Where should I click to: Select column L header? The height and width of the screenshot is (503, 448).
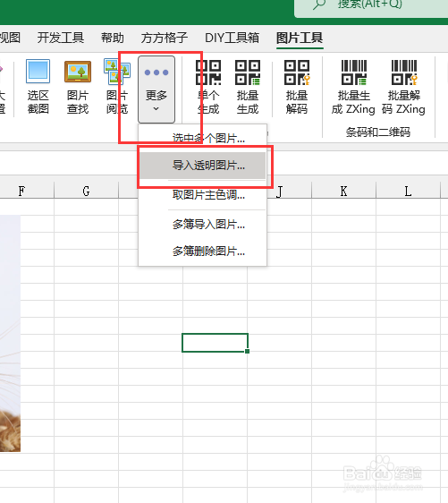click(x=408, y=191)
